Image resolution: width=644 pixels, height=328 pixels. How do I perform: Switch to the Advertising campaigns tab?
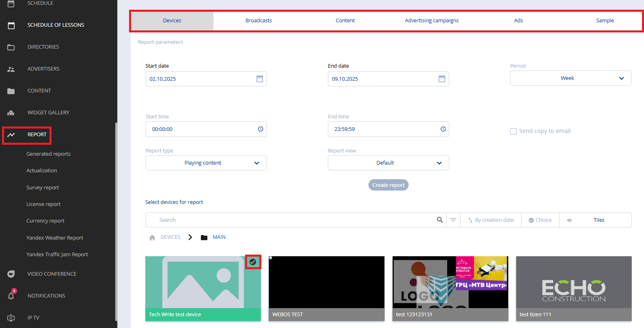pos(431,21)
